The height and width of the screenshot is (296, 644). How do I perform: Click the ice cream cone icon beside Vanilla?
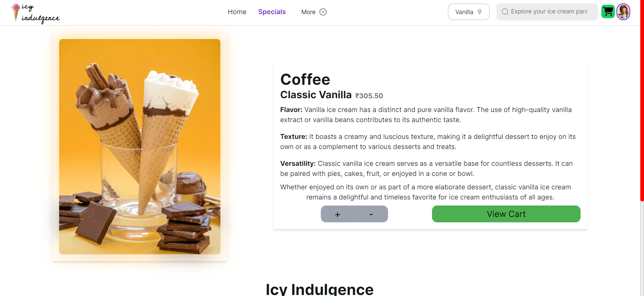480,12
